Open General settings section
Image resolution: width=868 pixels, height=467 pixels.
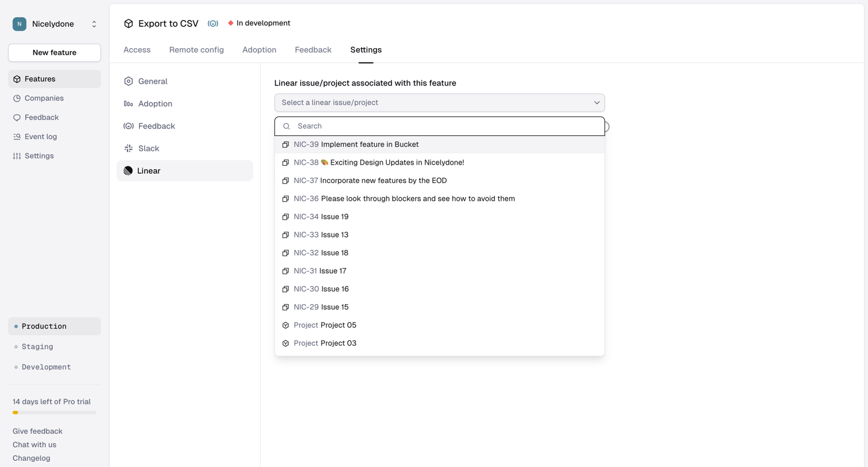pyautogui.click(x=185, y=81)
